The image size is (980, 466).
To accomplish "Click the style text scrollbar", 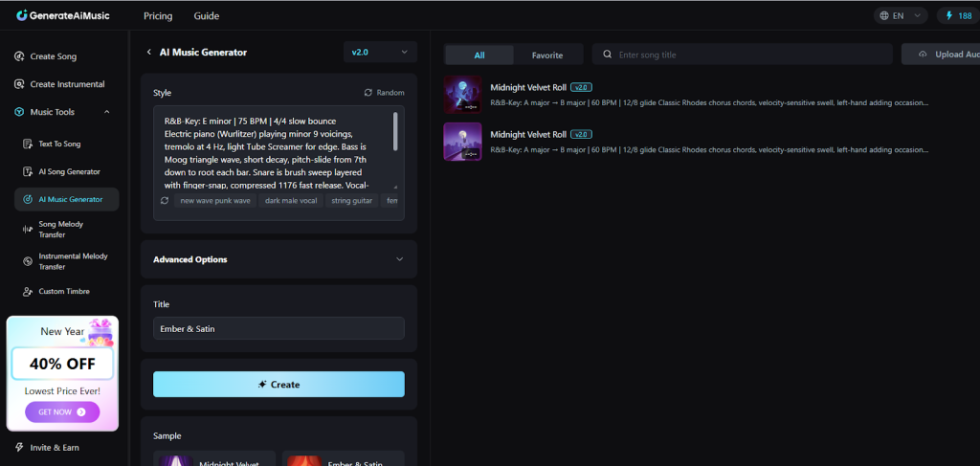I will click(x=395, y=129).
